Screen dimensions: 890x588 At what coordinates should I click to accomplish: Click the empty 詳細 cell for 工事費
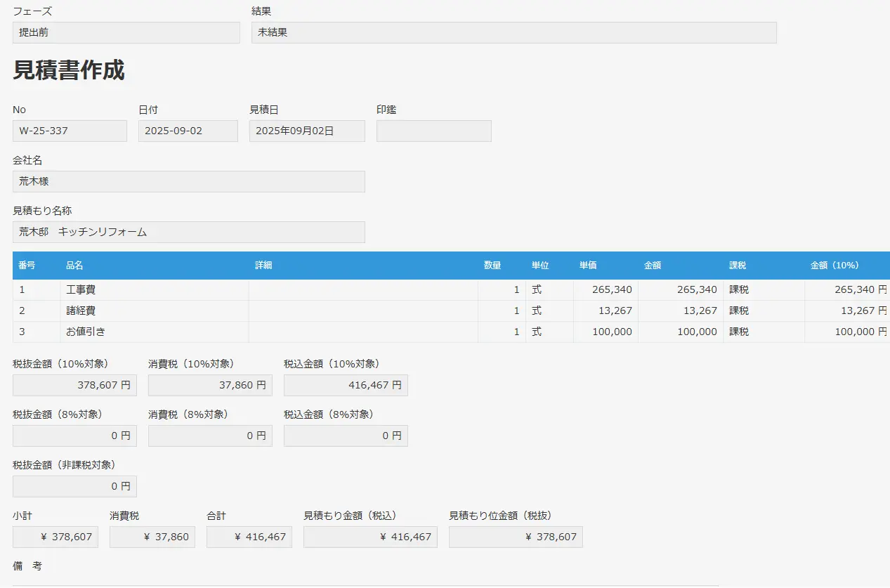pyautogui.click(x=362, y=289)
